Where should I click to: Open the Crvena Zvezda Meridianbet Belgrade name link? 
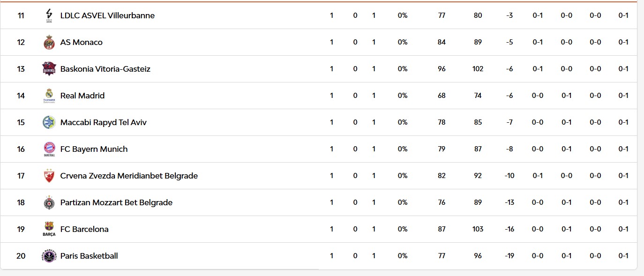point(129,176)
